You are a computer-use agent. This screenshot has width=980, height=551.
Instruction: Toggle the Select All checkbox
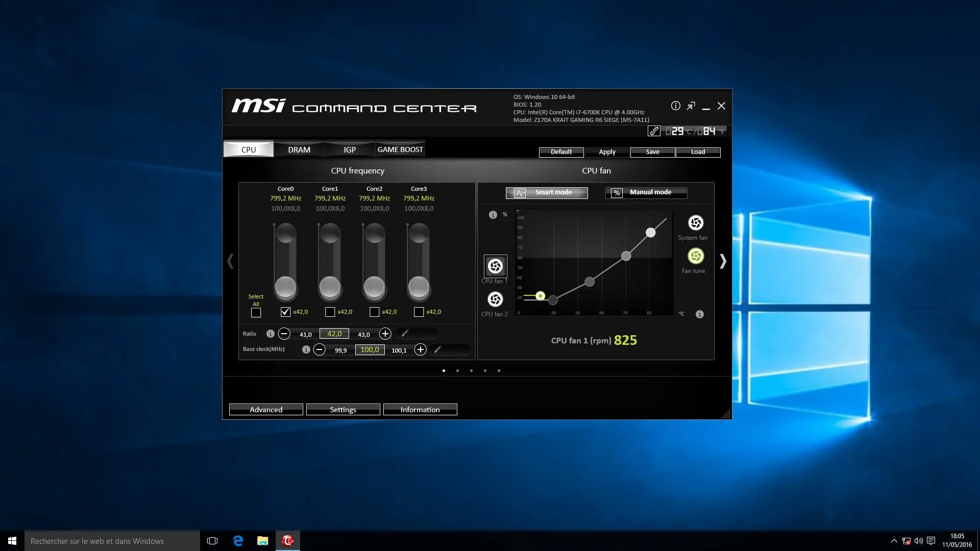tap(256, 312)
